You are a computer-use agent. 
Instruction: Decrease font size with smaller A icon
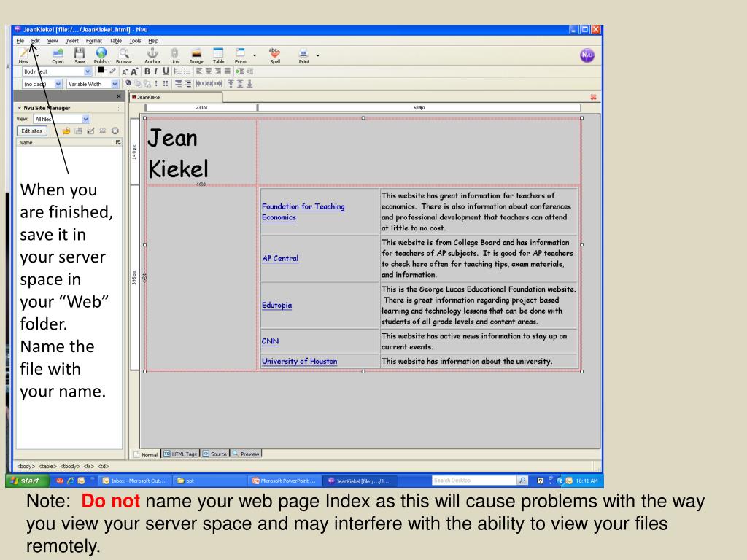pyautogui.click(x=125, y=71)
